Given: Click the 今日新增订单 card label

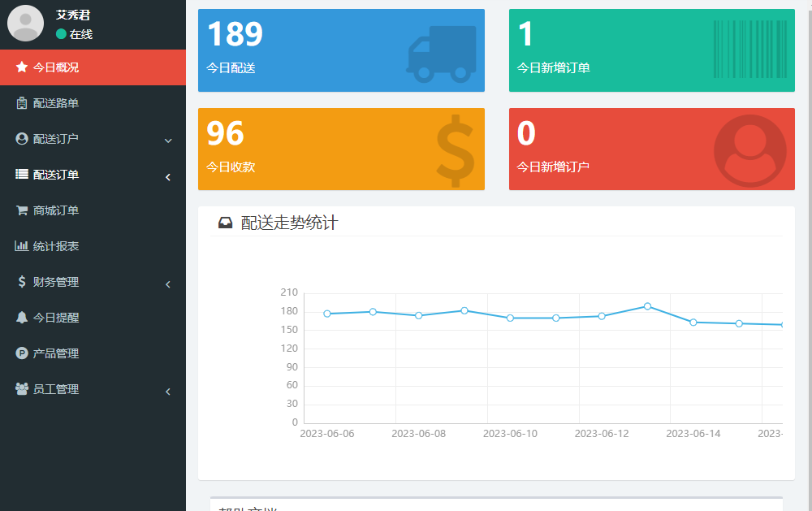Looking at the screenshot, I should tap(553, 68).
